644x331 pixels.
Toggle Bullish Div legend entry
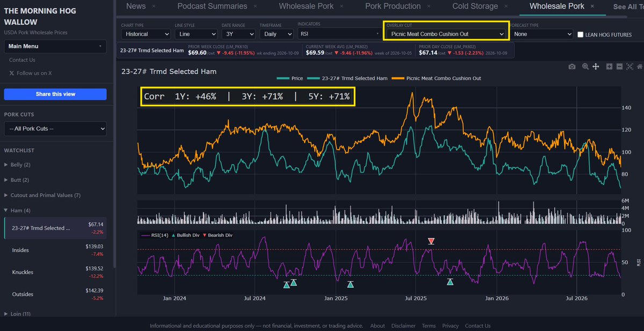(x=186, y=236)
